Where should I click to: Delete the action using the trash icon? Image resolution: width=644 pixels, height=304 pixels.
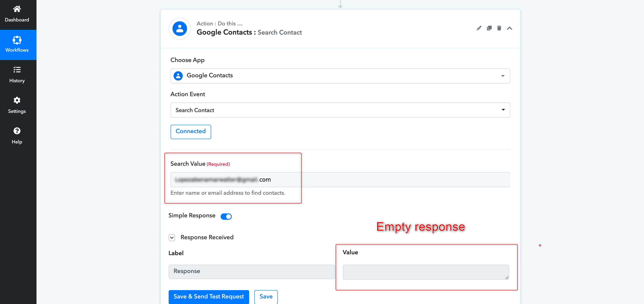pos(499,28)
